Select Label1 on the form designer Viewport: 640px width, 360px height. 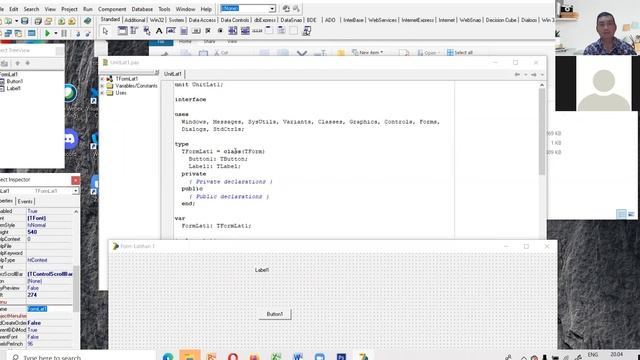(262, 270)
